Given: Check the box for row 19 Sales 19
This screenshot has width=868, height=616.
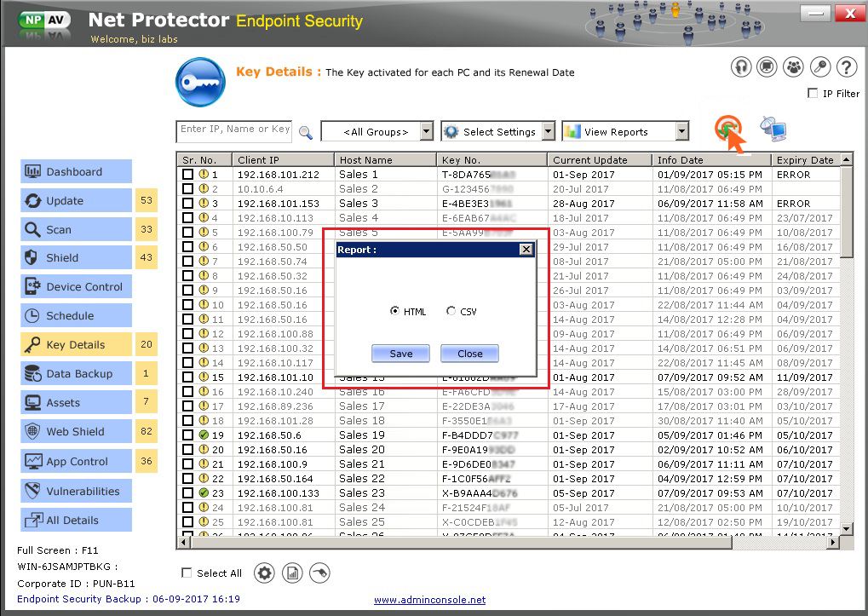Looking at the screenshot, I should 188,435.
